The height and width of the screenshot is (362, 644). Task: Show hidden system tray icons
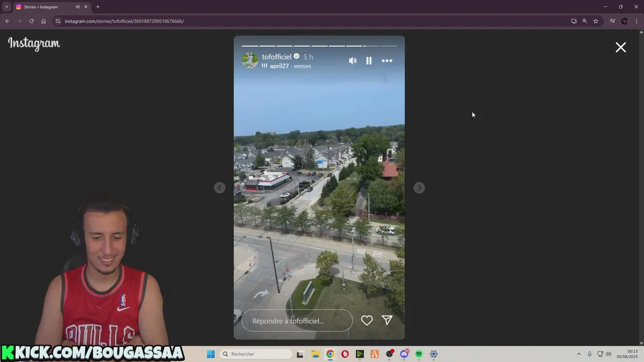[579, 354]
